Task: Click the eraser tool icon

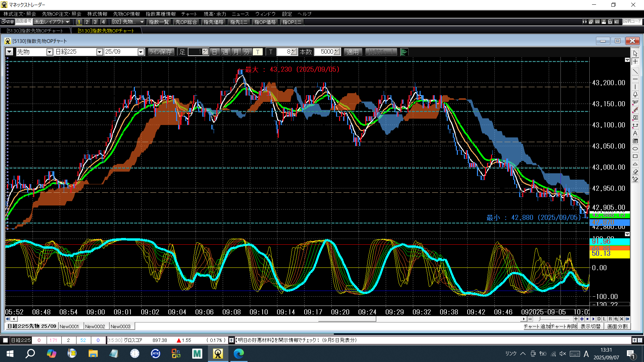Action: [635, 172]
